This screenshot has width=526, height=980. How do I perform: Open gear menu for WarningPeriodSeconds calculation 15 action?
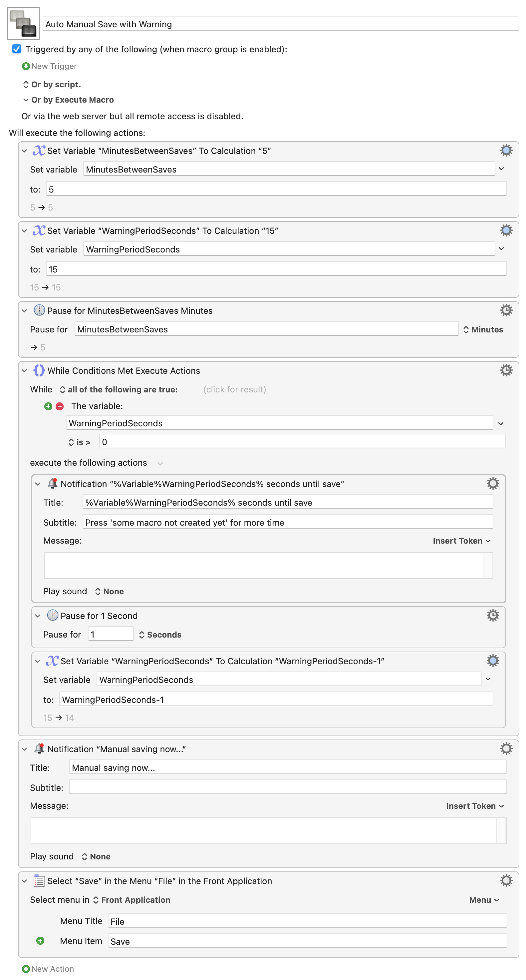(506, 230)
